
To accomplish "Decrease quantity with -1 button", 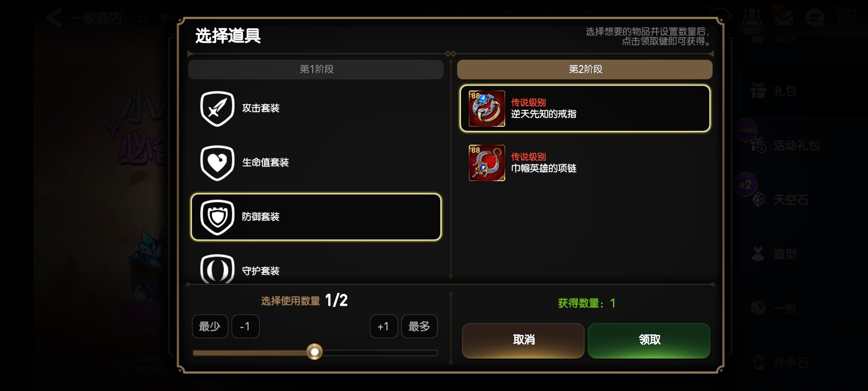I will (245, 326).
